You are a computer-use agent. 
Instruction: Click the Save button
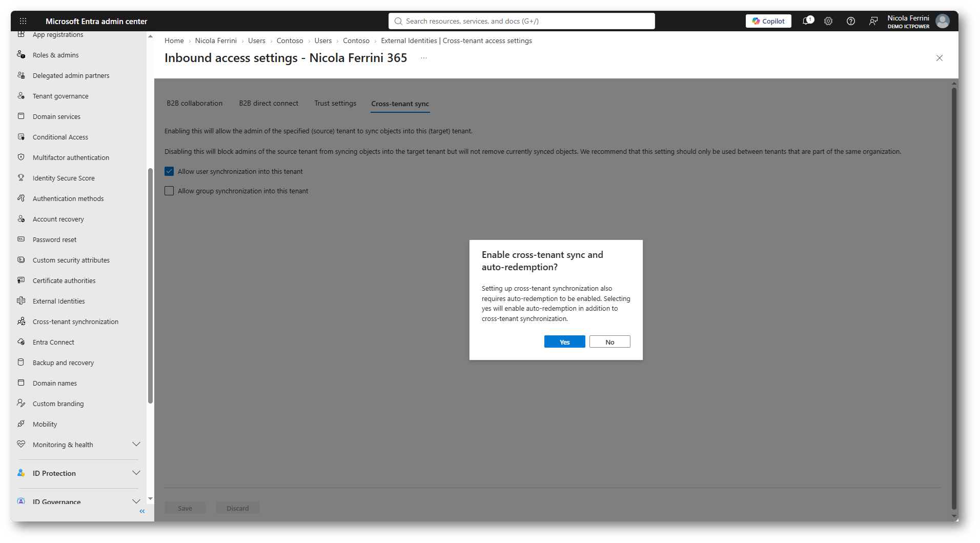click(x=185, y=508)
